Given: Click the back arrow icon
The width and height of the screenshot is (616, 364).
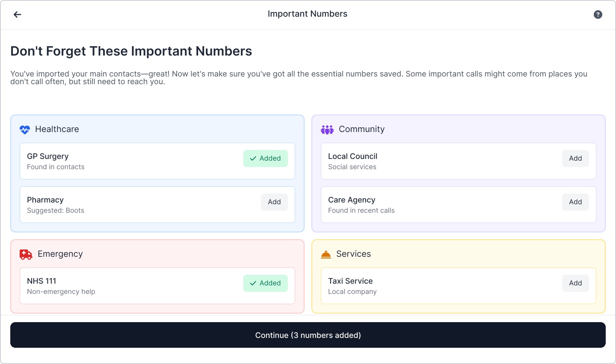Looking at the screenshot, I should coord(18,15).
